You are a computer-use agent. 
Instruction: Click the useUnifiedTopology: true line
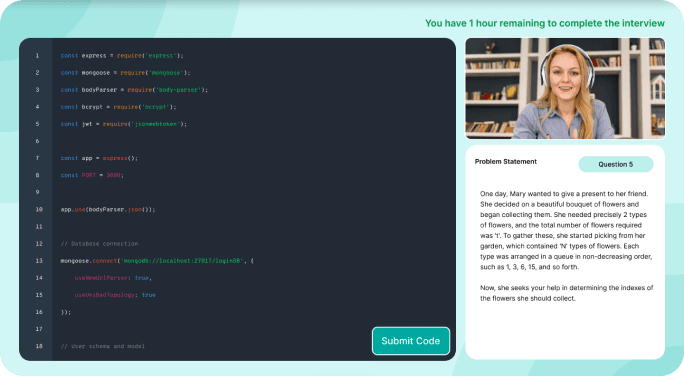pyautogui.click(x=115, y=295)
